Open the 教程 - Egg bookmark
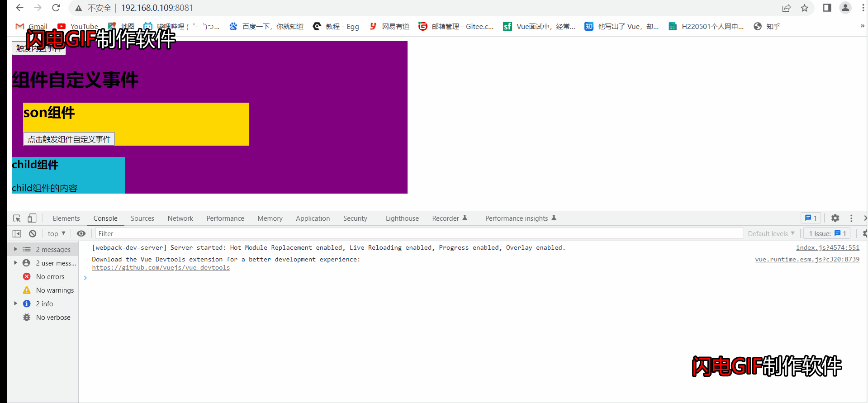Viewport: 868px width, 403px height. pos(336,26)
